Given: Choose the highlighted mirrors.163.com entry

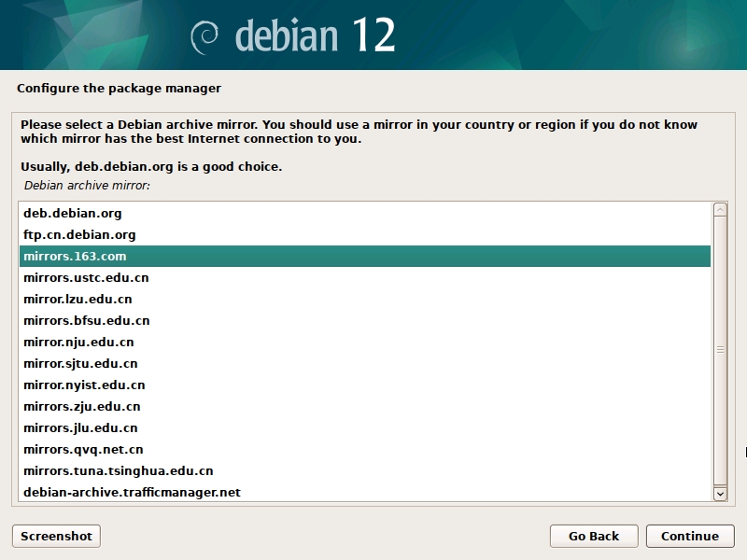Looking at the screenshot, I should (75, 257).
